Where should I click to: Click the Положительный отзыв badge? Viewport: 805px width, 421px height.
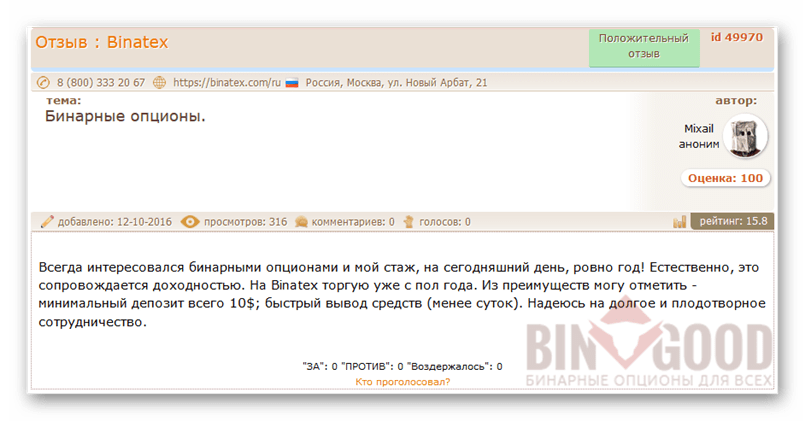(644, 46)
